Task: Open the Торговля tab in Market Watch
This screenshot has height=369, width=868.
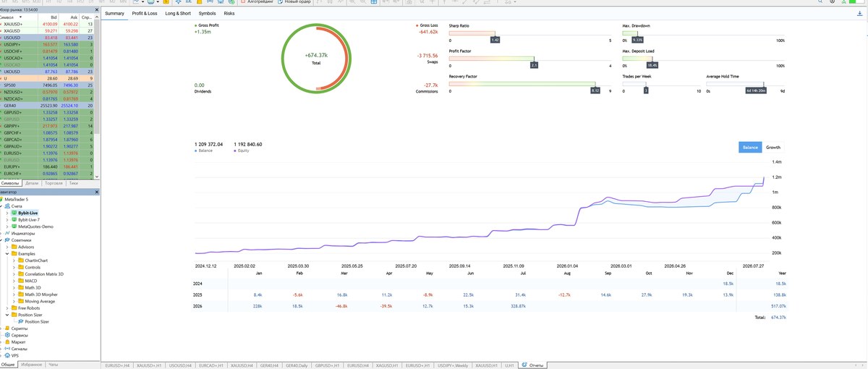Action: (54, 184)
